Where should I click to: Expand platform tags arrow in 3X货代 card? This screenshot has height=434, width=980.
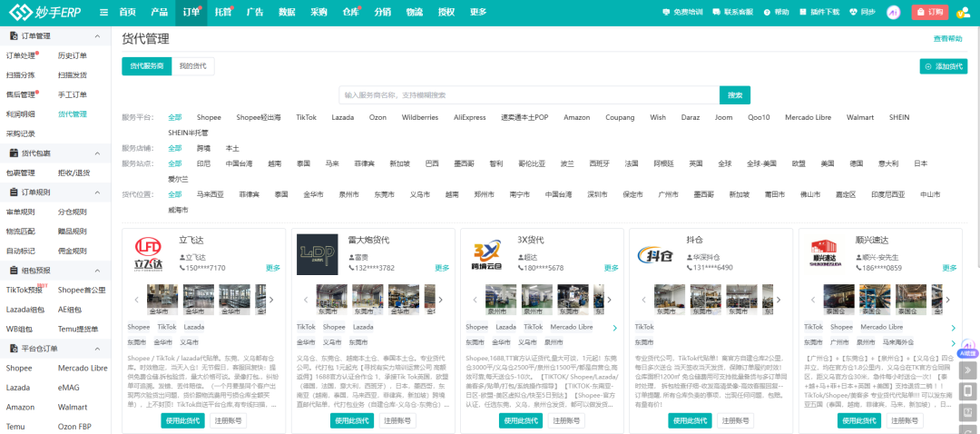pyautogui.click(x=615, y=328)
